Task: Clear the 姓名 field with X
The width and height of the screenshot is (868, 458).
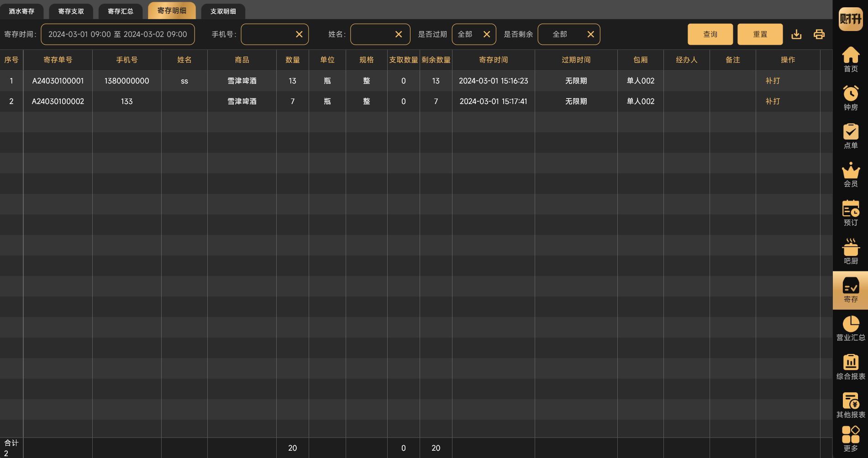Action: pos(399,34)
